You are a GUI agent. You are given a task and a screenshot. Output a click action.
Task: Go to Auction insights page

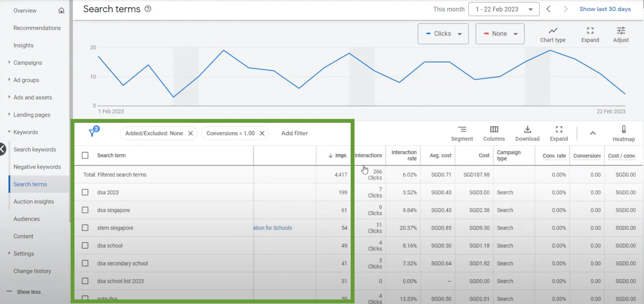coord(34,201)
